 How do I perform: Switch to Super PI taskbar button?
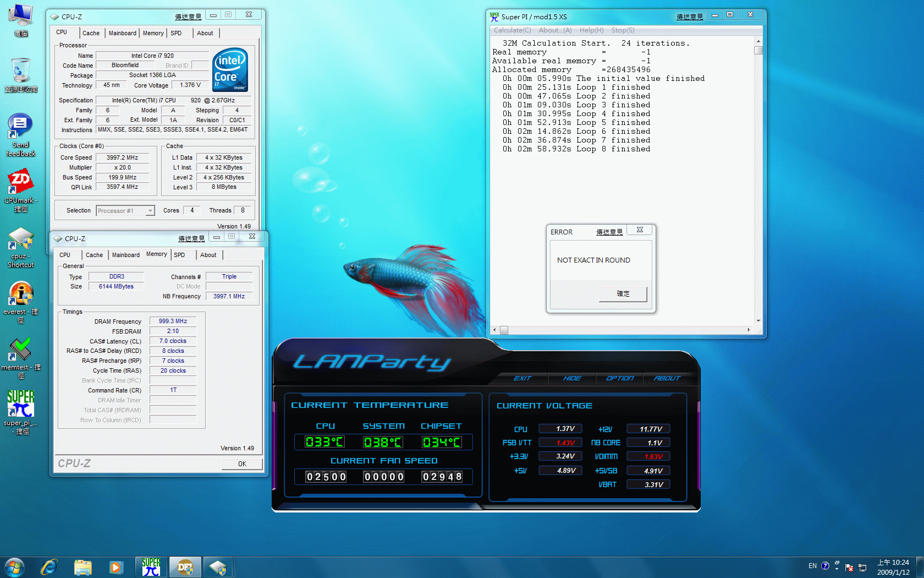pos(151,567)
